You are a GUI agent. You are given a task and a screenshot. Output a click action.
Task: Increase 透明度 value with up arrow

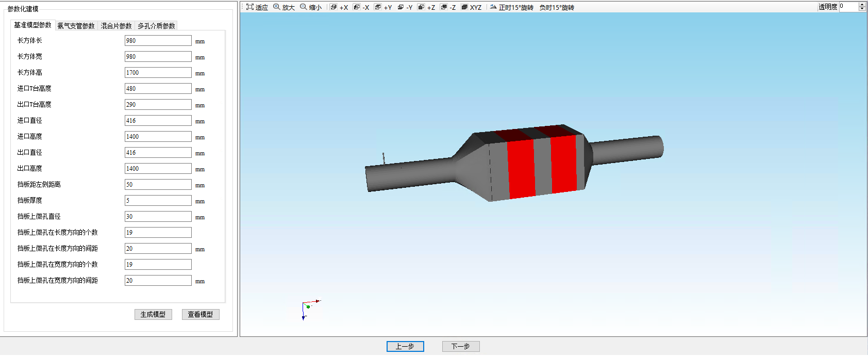click(862, 5)
